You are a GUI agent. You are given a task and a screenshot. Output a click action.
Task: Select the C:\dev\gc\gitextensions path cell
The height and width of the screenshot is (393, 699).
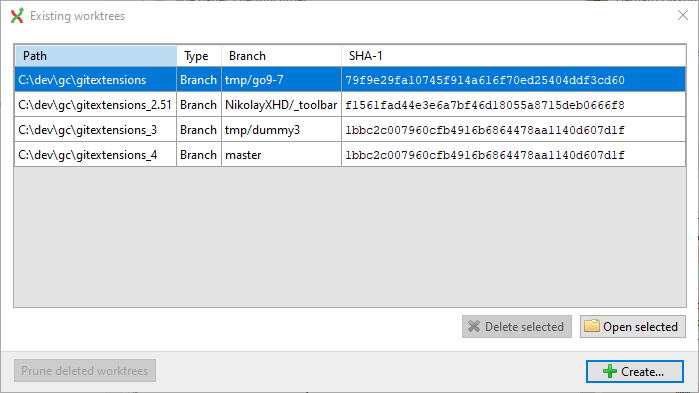tap(96, 80)
